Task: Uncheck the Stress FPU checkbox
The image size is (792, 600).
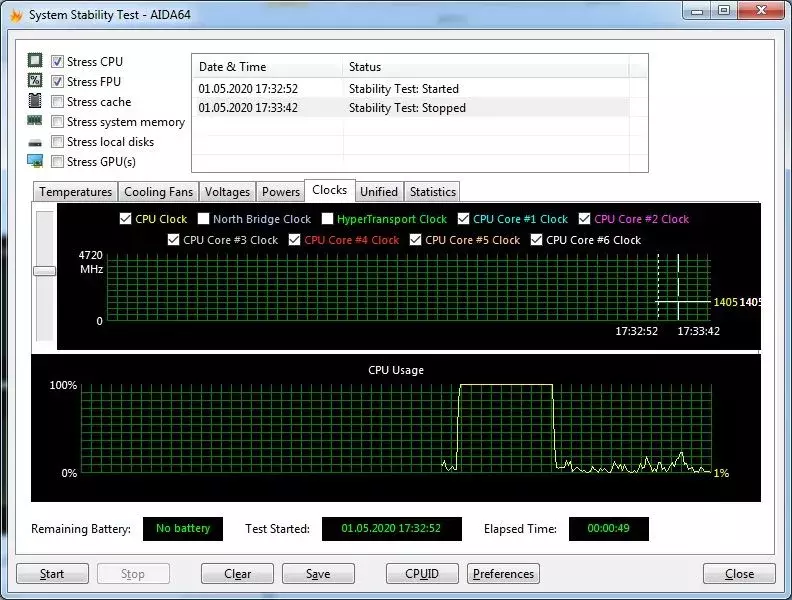Action: pyautogui.click(x=58, y=81)
